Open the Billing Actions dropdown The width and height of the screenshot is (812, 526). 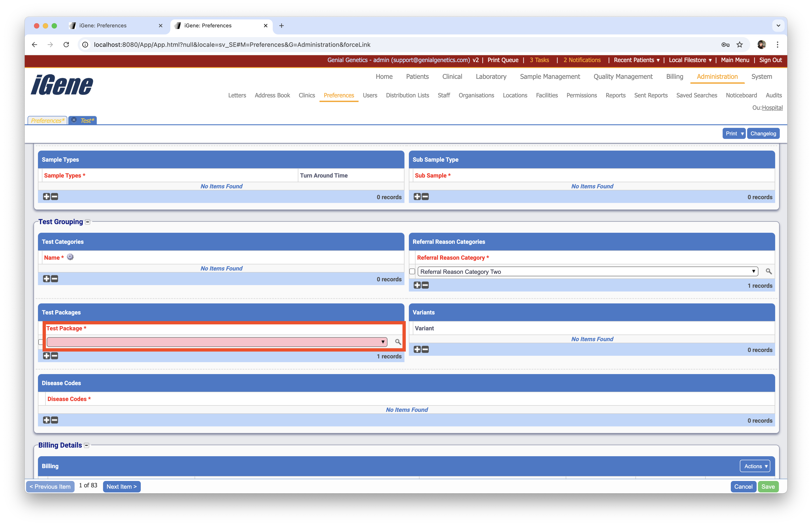click(755, 466)
